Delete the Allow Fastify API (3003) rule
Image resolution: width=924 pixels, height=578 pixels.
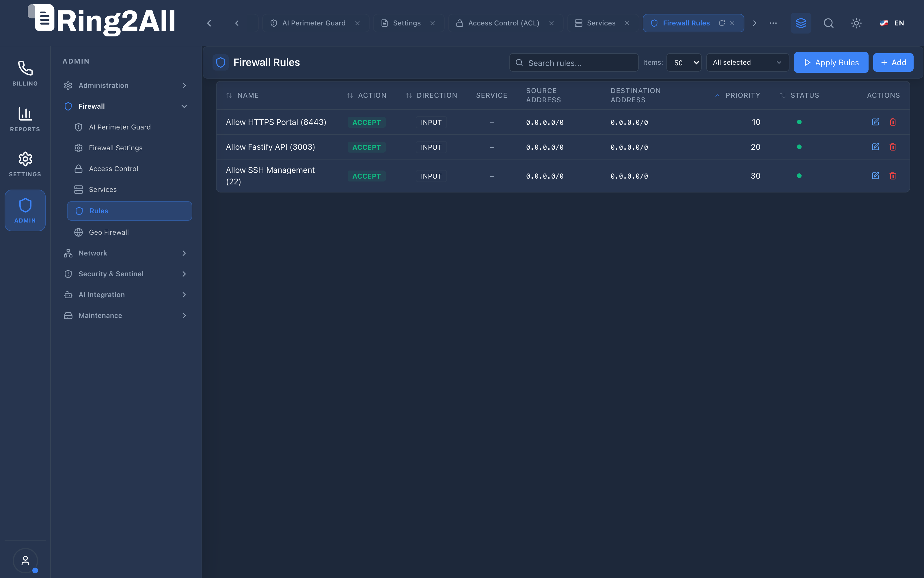pyautogui.click(x=893, y=147)
